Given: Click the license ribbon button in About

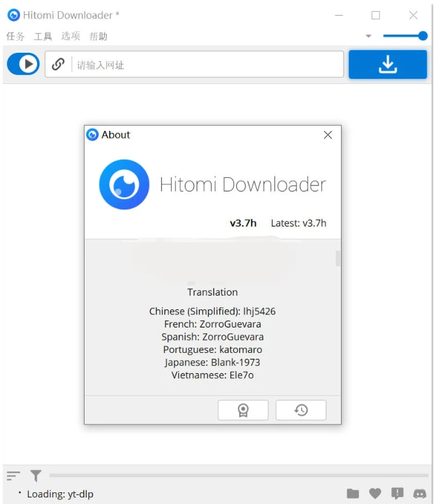Looking at the screenshot, I should coord(243,410).
